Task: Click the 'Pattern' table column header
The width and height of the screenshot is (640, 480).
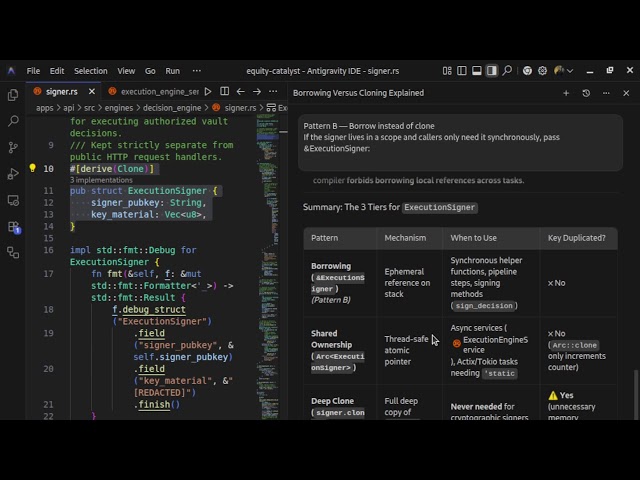Action: tap(324, 238)
